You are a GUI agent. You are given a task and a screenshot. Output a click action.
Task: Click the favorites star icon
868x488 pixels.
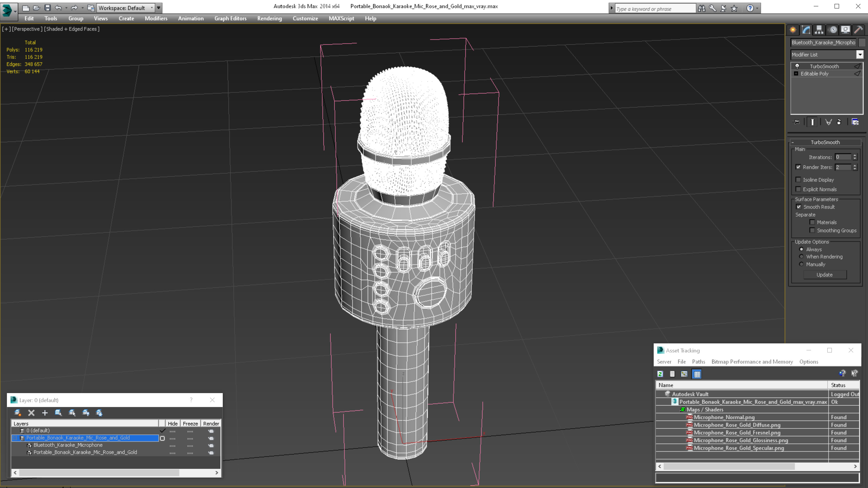point(734,8)
